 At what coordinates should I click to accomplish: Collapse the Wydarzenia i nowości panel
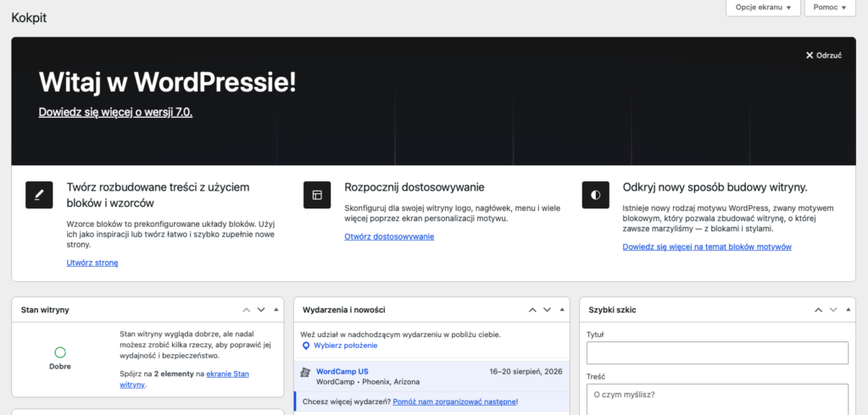[x=562, y=310]
